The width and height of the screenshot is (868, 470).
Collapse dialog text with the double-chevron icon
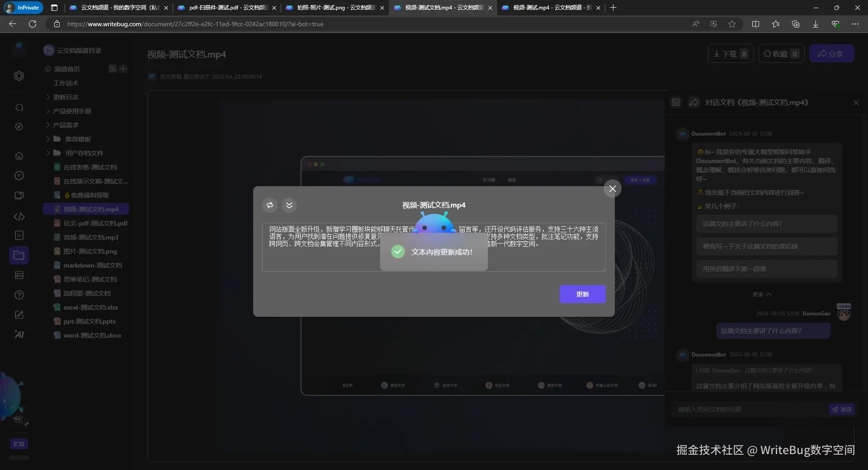click(x=289, y=205)
